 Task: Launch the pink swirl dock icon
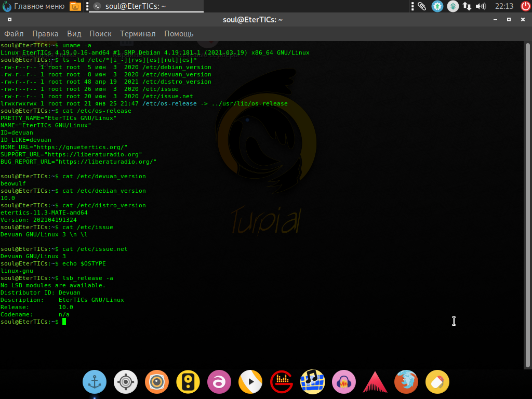(219, 382)
